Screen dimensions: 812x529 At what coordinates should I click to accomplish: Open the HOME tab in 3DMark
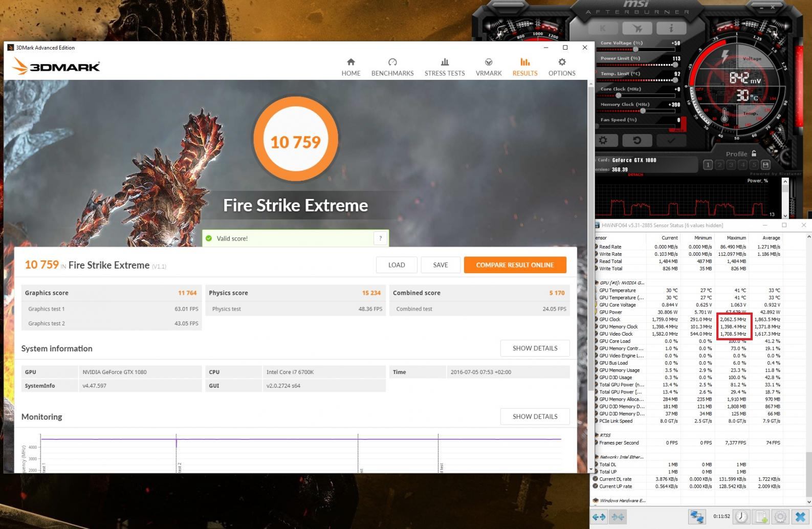351,67
